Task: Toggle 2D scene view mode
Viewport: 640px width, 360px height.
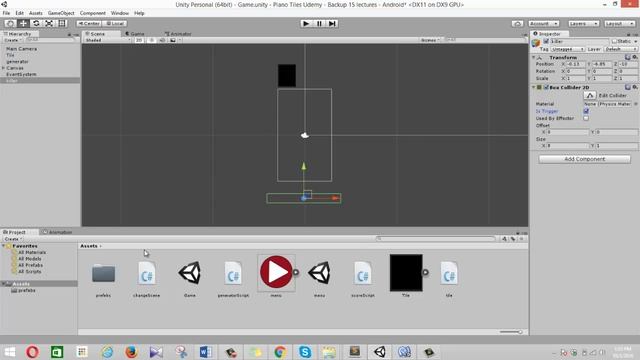Action: [139, 40]
